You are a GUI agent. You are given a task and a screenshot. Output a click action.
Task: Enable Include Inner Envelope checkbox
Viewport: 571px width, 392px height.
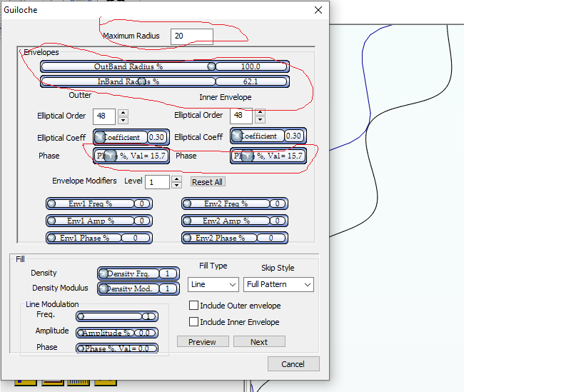pos(193,322)
